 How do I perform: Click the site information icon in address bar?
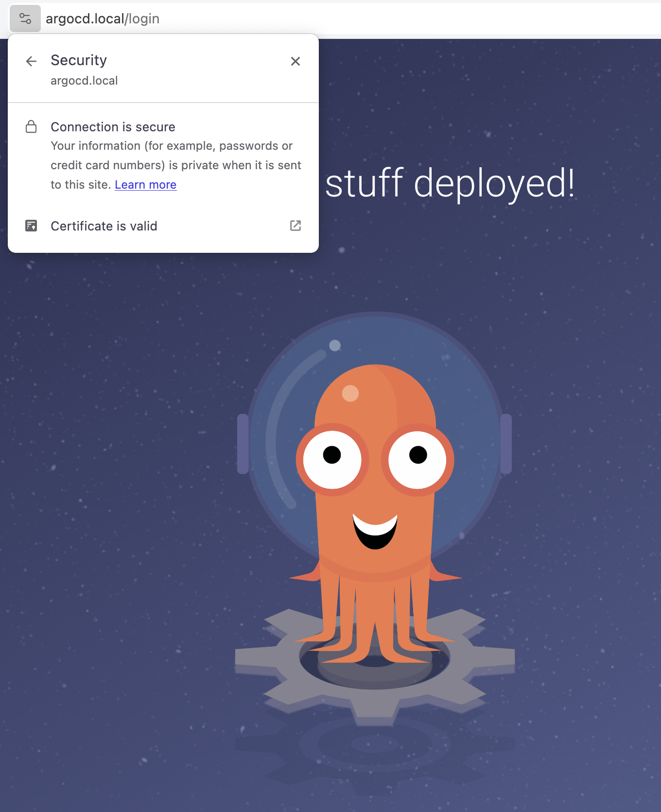(25, 18)
